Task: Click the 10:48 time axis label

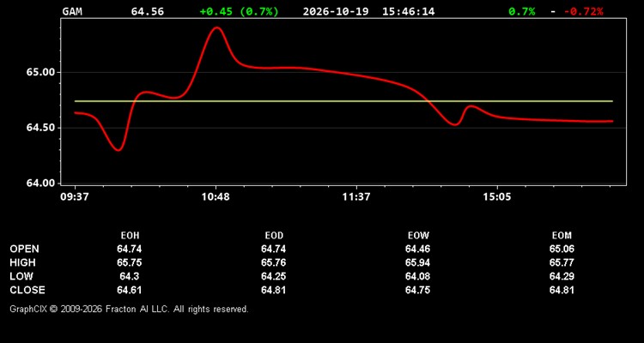Action: coord(216,197)
